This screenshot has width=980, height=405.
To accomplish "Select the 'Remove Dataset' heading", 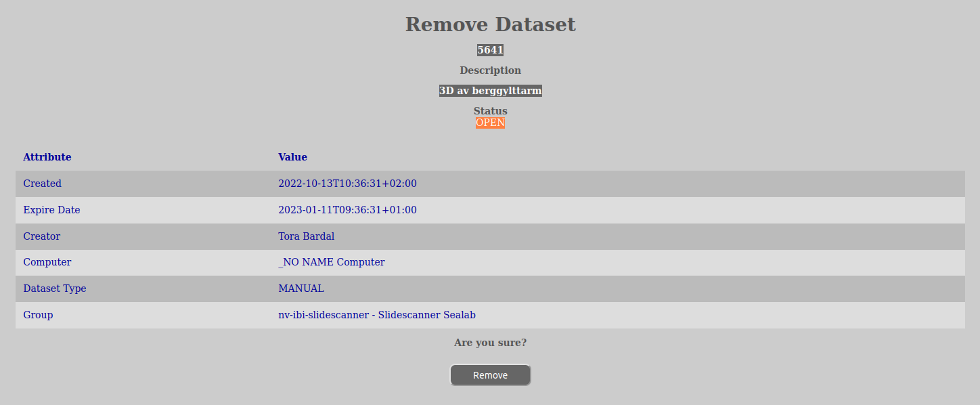I will 490,24.
